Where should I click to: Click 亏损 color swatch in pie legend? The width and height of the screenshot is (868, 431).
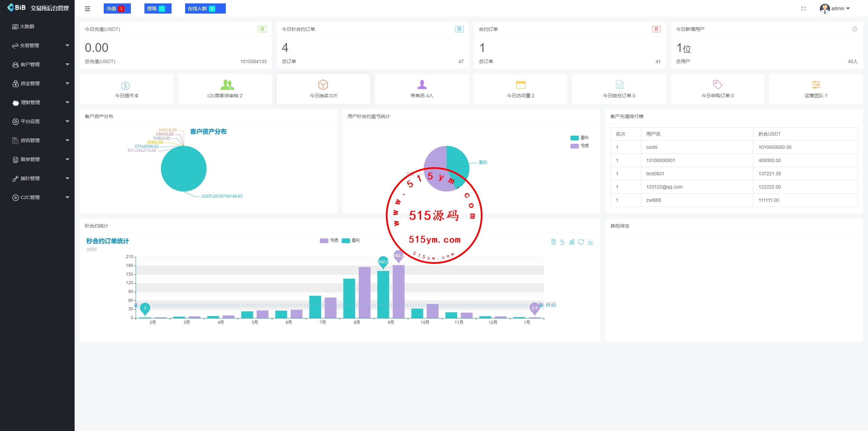[x=574, y=146]
